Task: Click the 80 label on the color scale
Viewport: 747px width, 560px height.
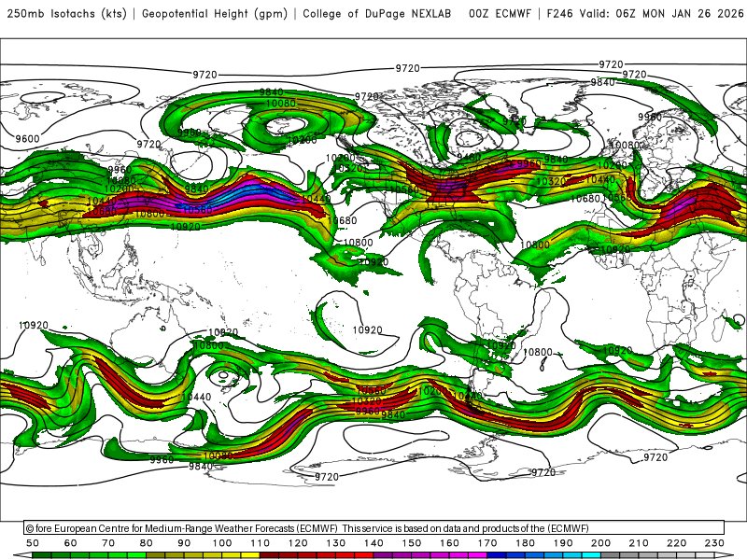Action: pyautogui.click(x=147, y=543)
